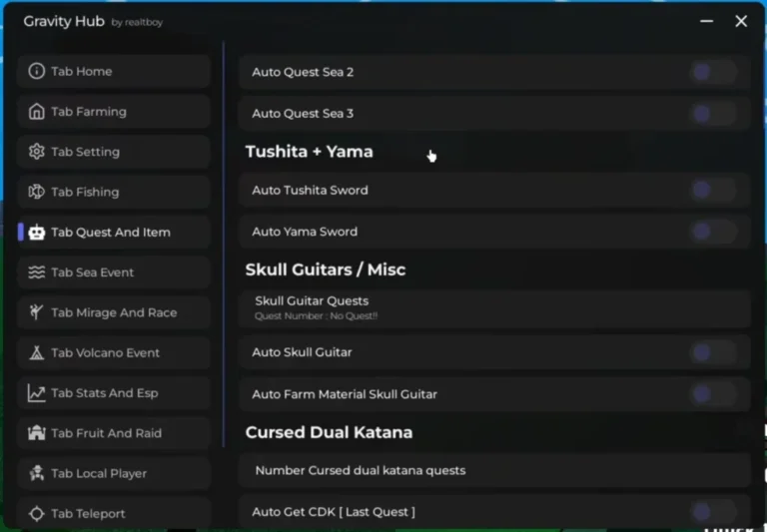Image resolution: width=767 pixels, height=532 pixels.
Task: Click the Skull Guitar Quests status row
Action: [494, 308]
